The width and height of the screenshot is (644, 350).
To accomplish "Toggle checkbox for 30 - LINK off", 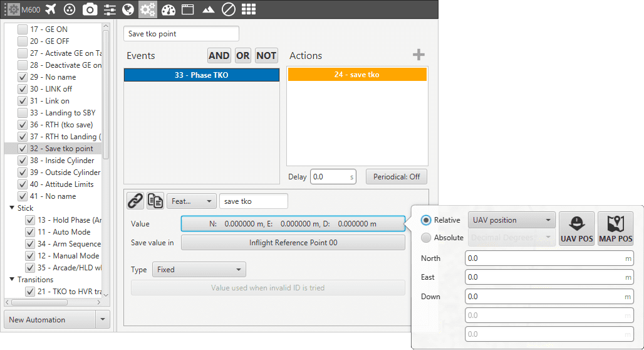I will (x=23, y=89).
